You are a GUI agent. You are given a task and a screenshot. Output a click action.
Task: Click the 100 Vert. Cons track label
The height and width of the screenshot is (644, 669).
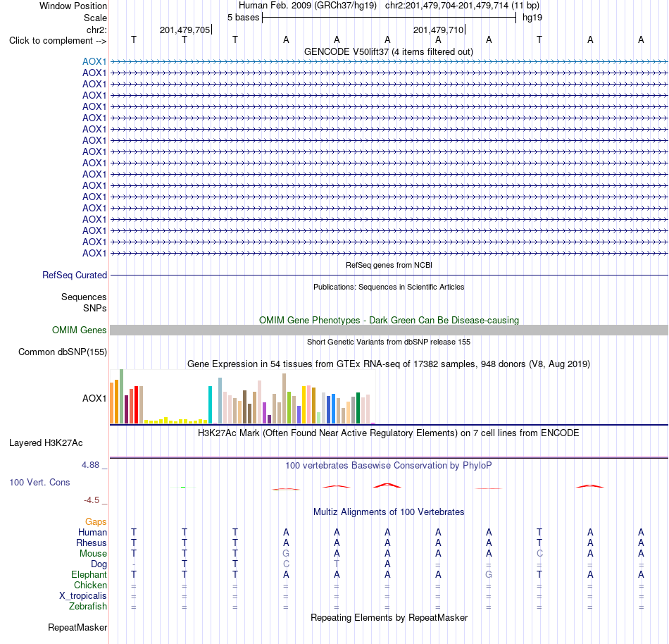click(39, 482)
